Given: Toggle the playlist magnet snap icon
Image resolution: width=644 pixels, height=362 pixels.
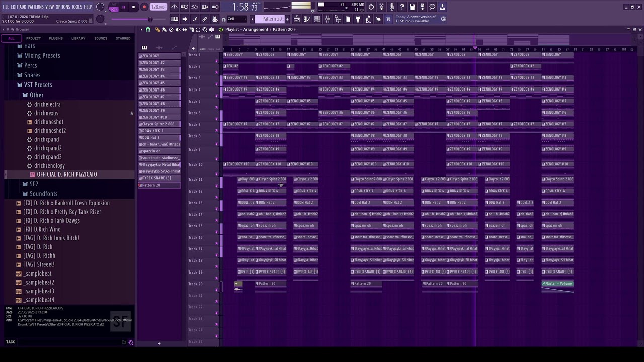Looking at the screenshot, I should (x=148, y=30).
